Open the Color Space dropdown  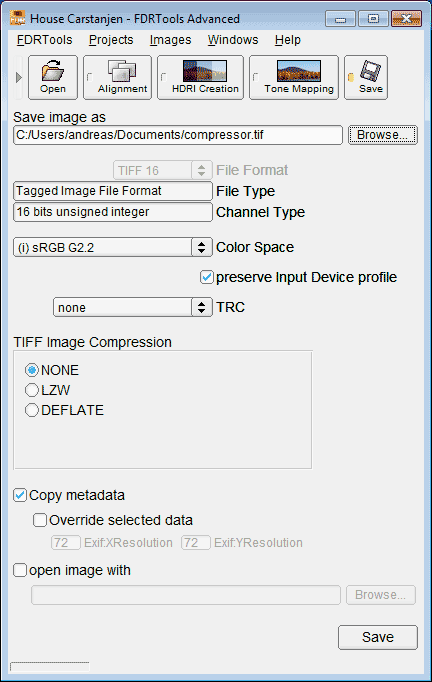point(113,247)
